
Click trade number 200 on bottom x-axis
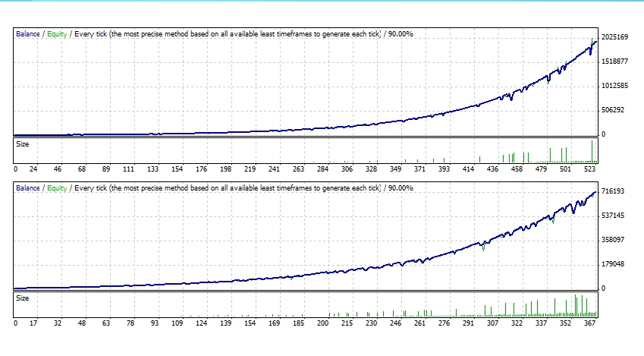click(x=324, y=323)
